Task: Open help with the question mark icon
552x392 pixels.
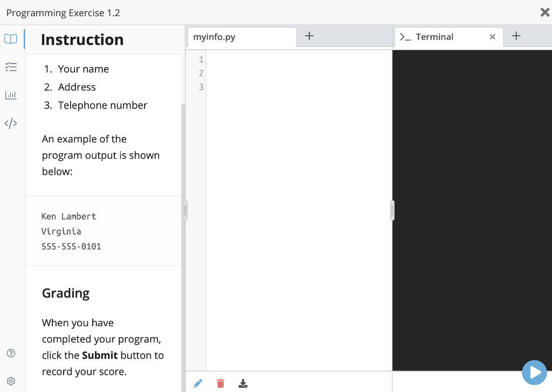Action: point(10,353)
